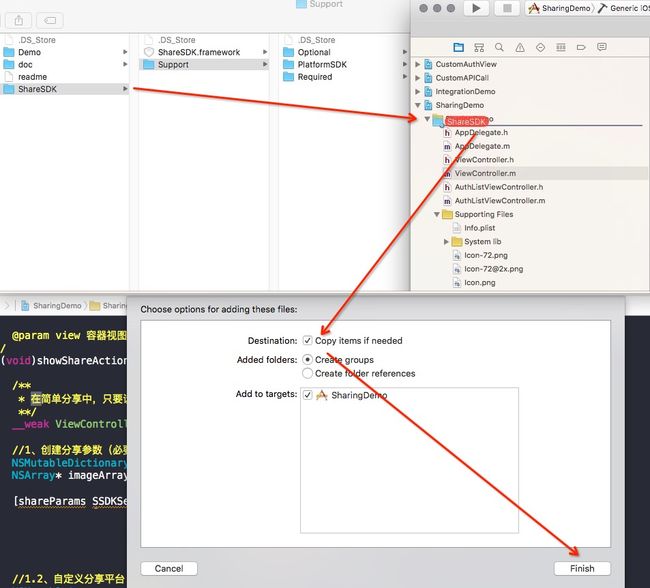Expand the Optional folder arrow in Finder
The width and height of the screenshot is (650, 588).
(x=405, y=52)
